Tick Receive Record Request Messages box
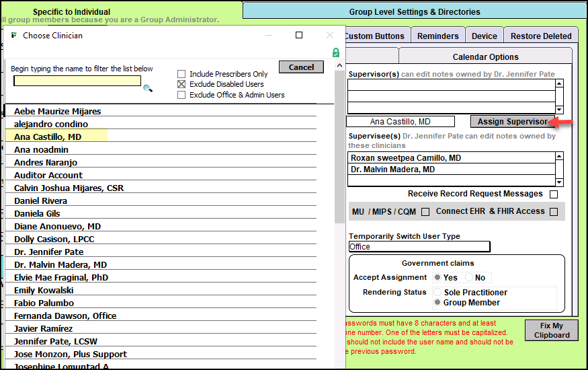The width and height of the screenshot is (588, 370). tap(554, 194)
